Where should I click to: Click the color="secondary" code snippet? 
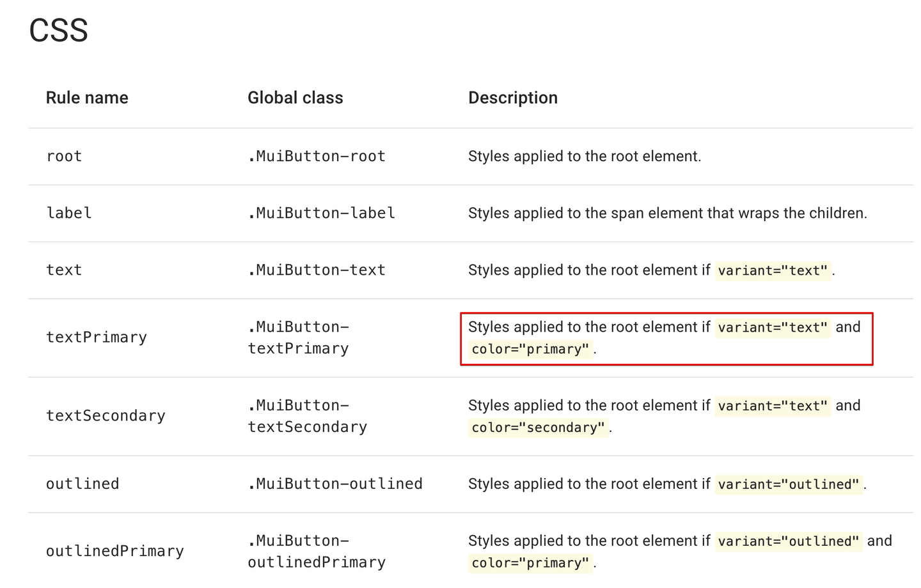538,428
